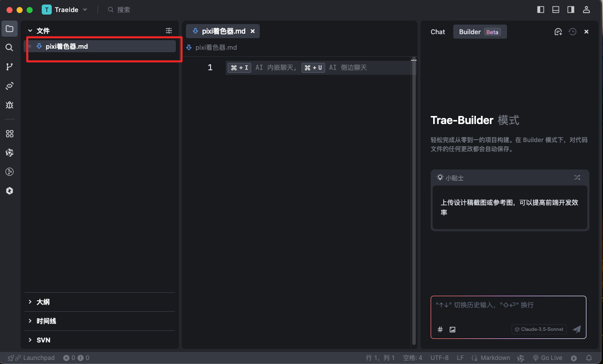The width and height of the screenshot is (603, 364).
Task: Expand the SVN section
Action: pos(99,340)
